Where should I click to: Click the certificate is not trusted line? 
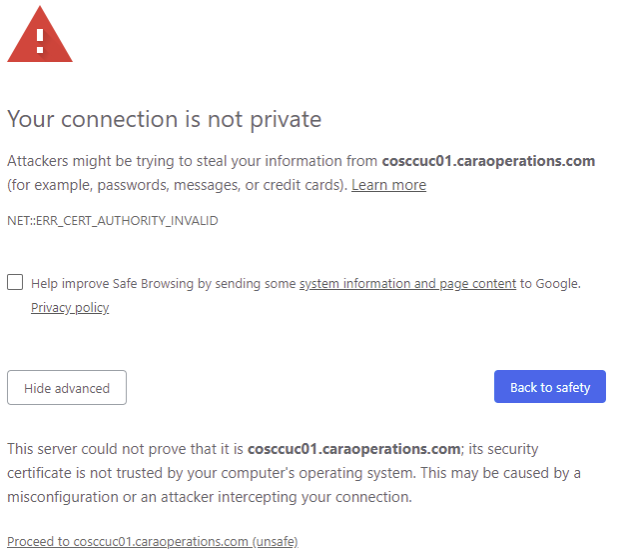pos(293,473)
